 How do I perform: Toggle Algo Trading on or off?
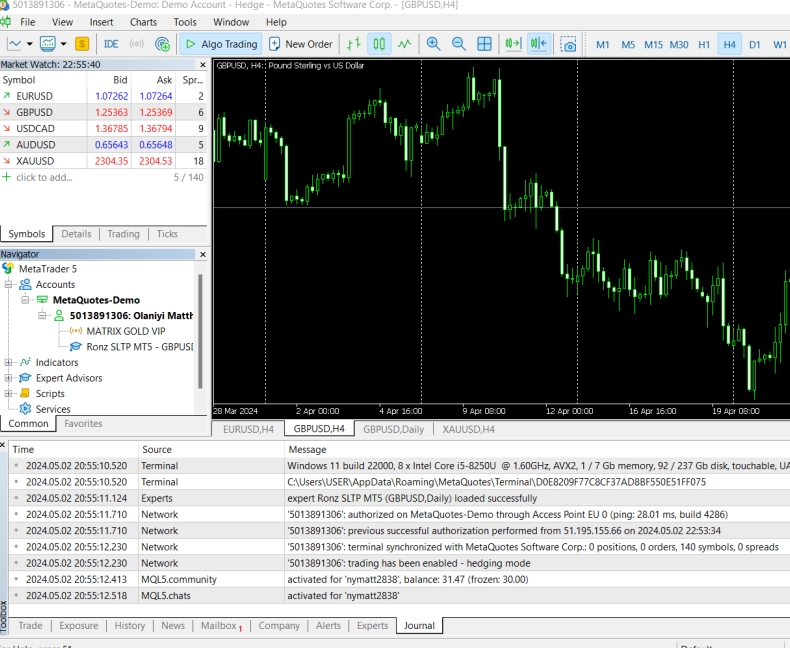[x=221, y=44]
